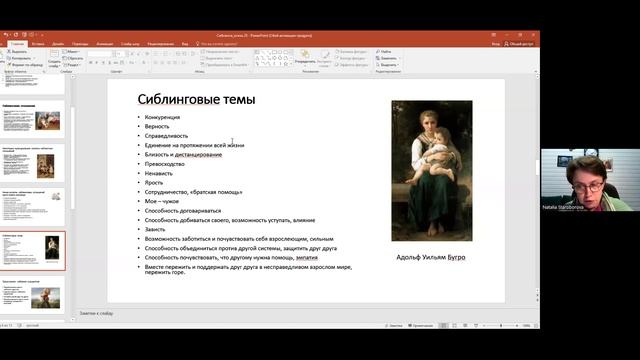The width and height of the screenshot is (640, 360).
Task: Click the character spacing AV icon
Action: [x=122, y=62]
